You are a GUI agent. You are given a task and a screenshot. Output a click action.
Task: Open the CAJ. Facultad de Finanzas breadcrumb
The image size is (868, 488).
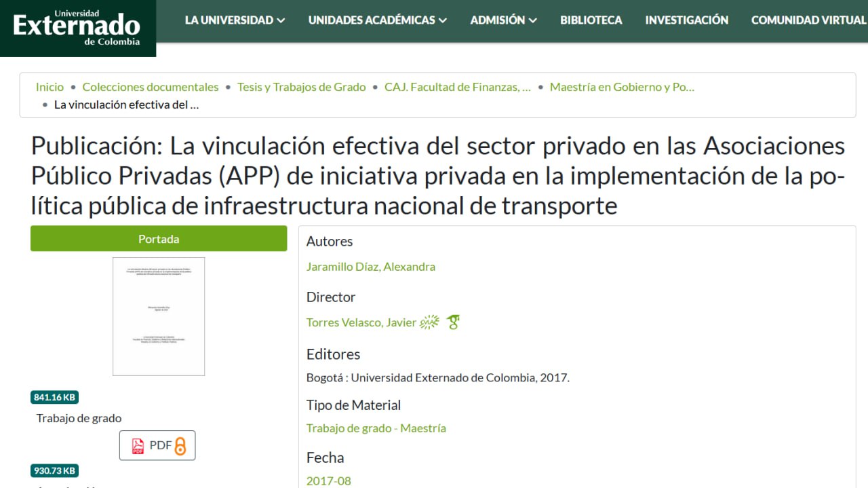click(x=457, y=87)
